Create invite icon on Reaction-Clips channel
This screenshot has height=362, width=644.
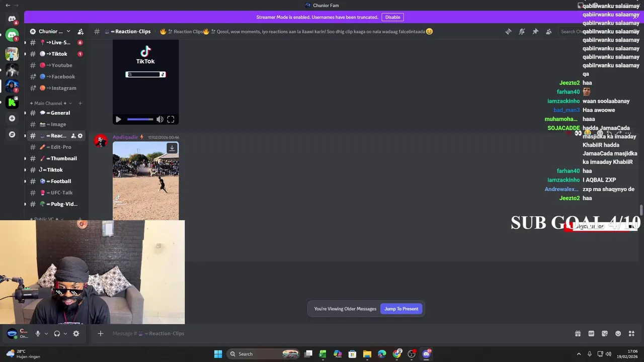(73, 136)
